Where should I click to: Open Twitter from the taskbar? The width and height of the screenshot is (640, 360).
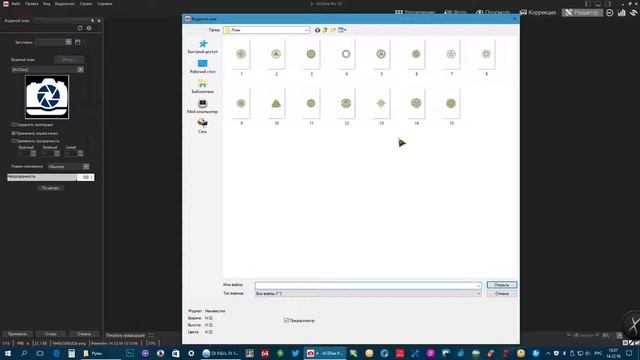click(295, 353)
